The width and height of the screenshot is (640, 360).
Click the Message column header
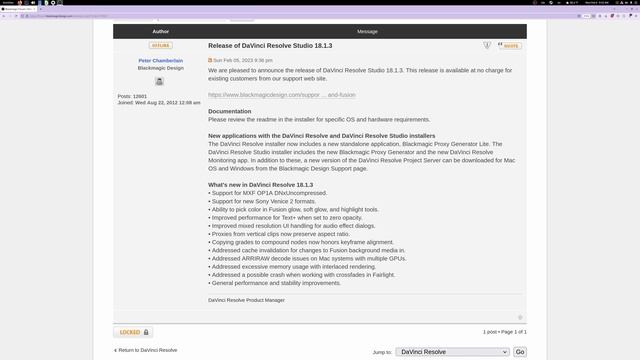pyautogui.click(x=367, y=31)
